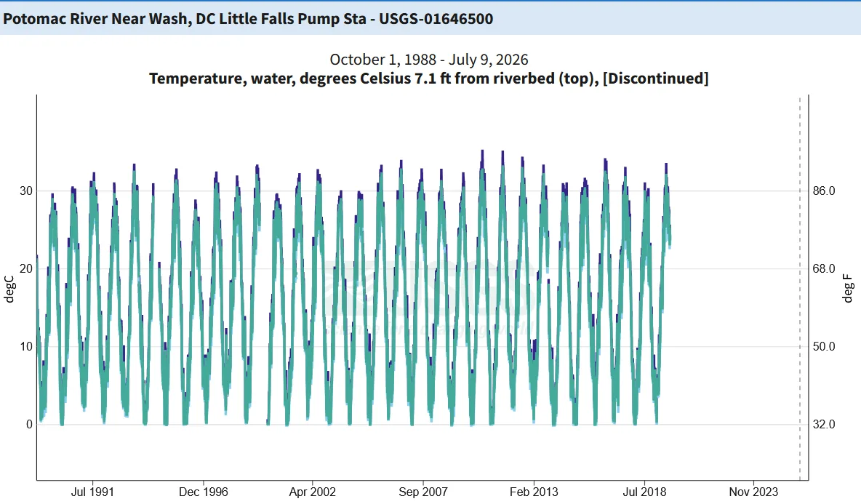Click the 'Dec 1996' x-axis label
The image size is (861, 504).
(203, 492)
